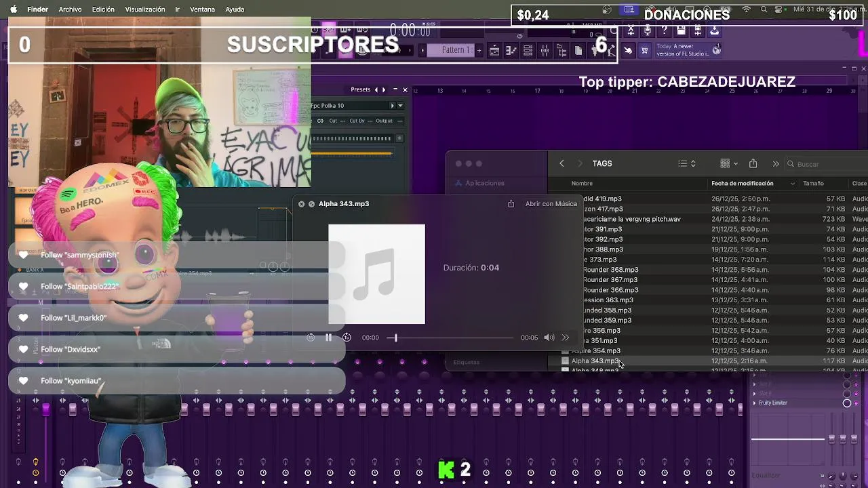Sort by Nombre column header
The height and width of the screenshot is (488, 868).
point(582,184)
